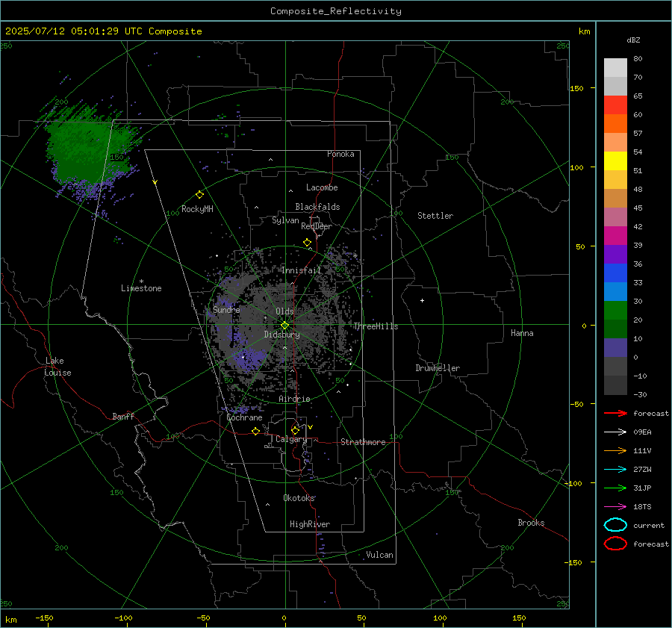Image resolution: width=672 pixels, height=628 pixels.
Task: Click the Lacombe city label
Action: point(322,187)
